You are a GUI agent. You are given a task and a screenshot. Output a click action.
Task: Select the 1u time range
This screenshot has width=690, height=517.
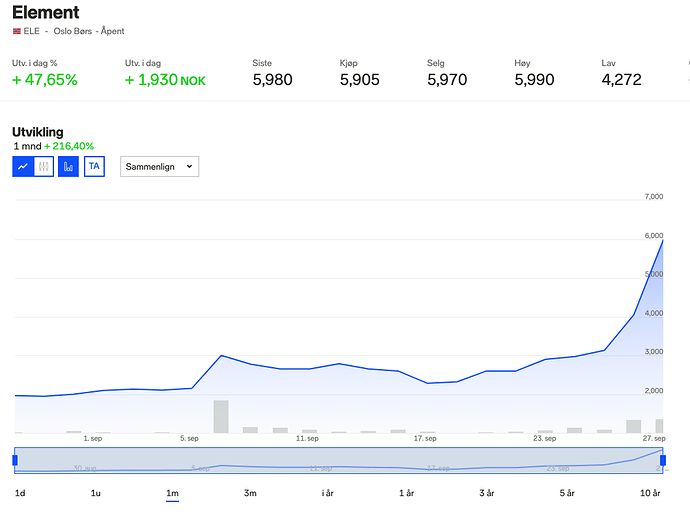coord(95,493)
